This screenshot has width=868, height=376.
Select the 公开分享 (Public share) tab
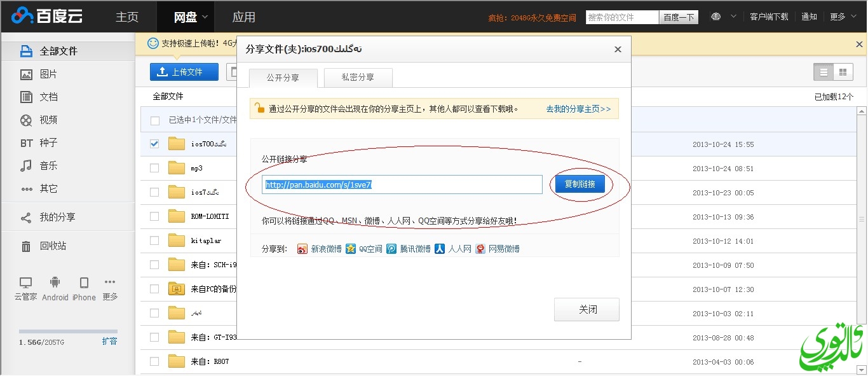283,78
